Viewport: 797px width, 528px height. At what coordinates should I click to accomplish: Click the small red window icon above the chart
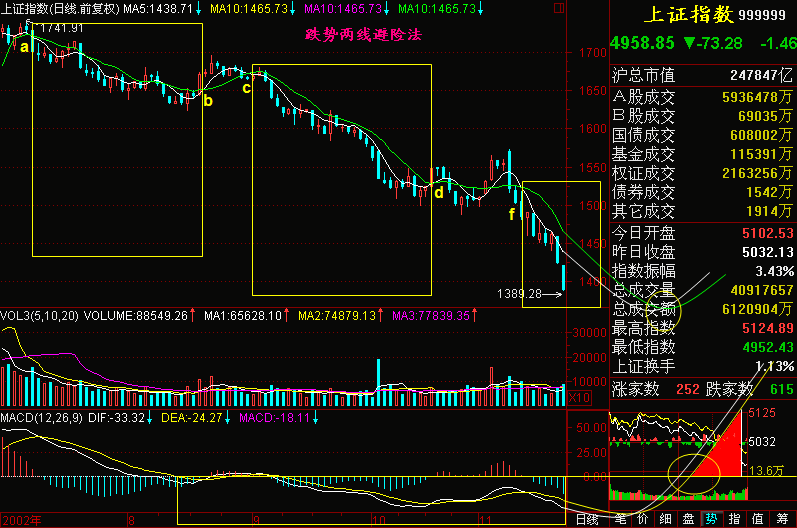point(559,8)
